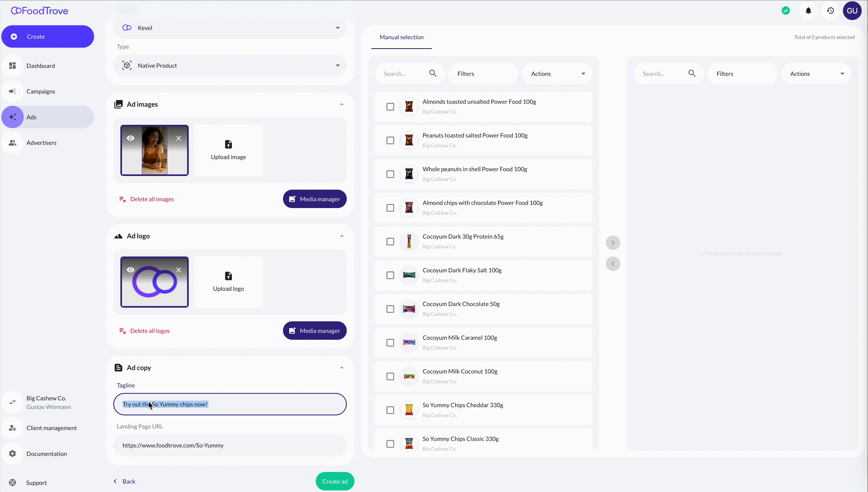Click the move-left arrow between product lists
868x492 pixels.
click(x=613, y=264)
